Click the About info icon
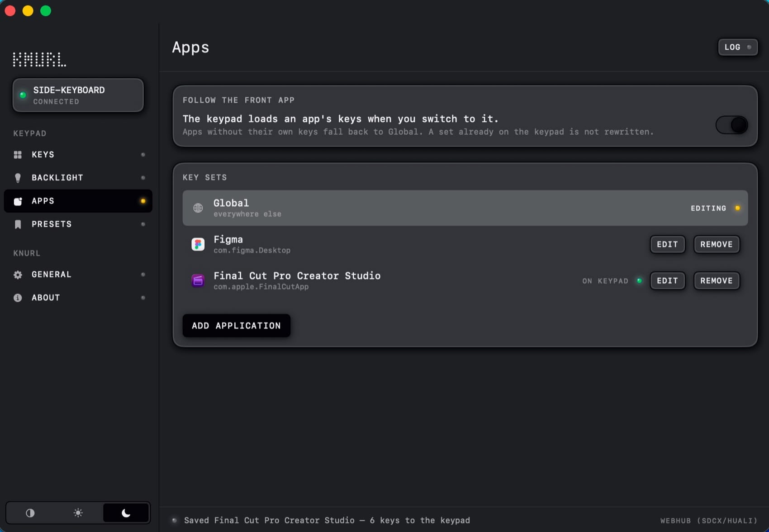 tap(18, 298)
